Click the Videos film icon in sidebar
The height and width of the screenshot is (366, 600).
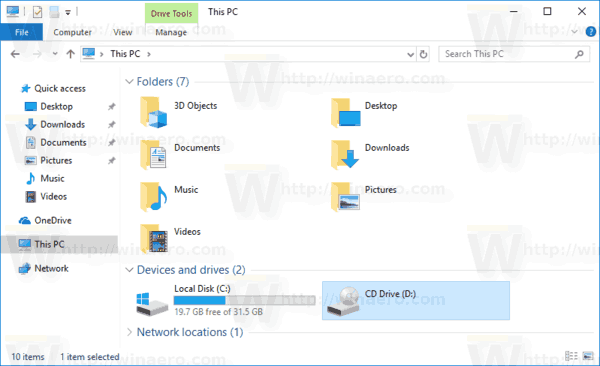pyautogui.click(x=31, y=196)
